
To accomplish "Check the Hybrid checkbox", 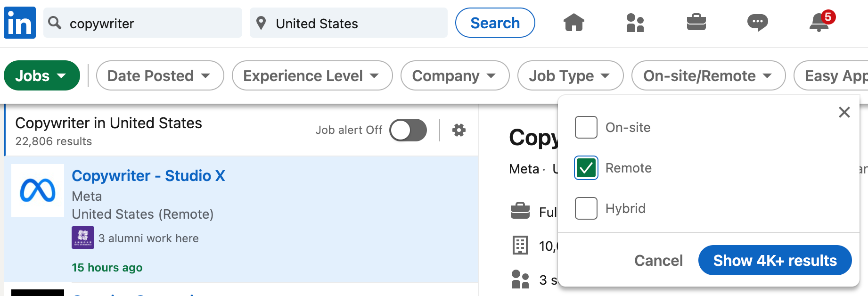I will click(586, 208).
